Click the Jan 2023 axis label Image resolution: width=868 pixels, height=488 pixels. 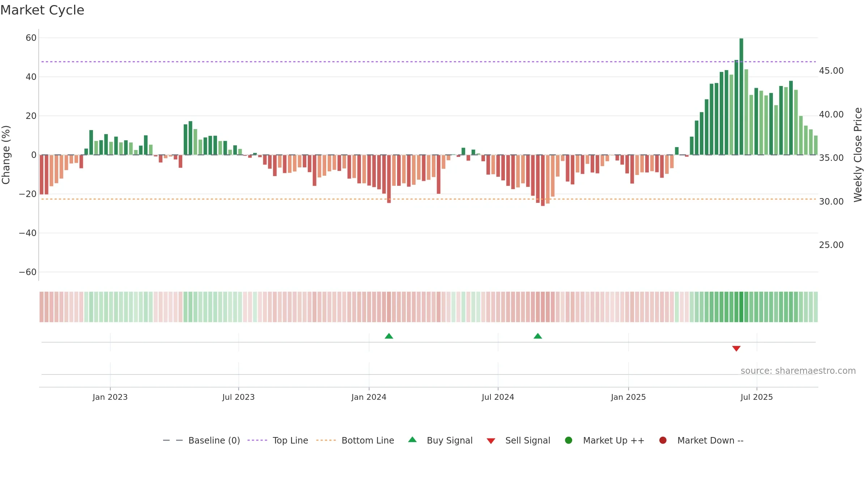pyautogui.click(x=110, y=397)
